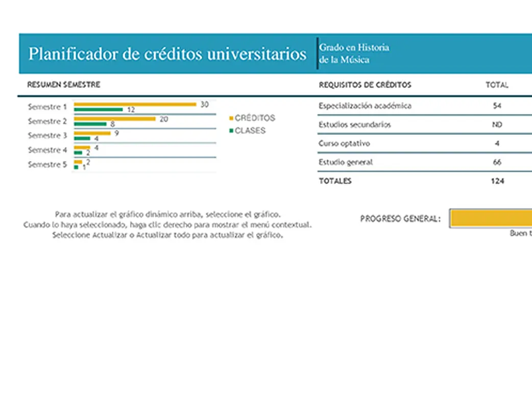Viewport: 532px width, 408px height.
Task: Click the data label showing 30
Action: [204, 104]
